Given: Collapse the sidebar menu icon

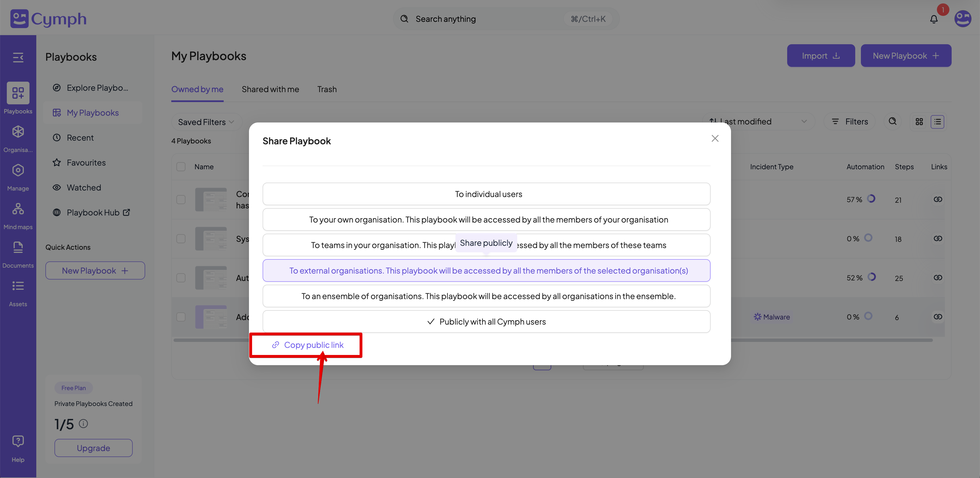Looking at the screenshot, I should (18, 58).
